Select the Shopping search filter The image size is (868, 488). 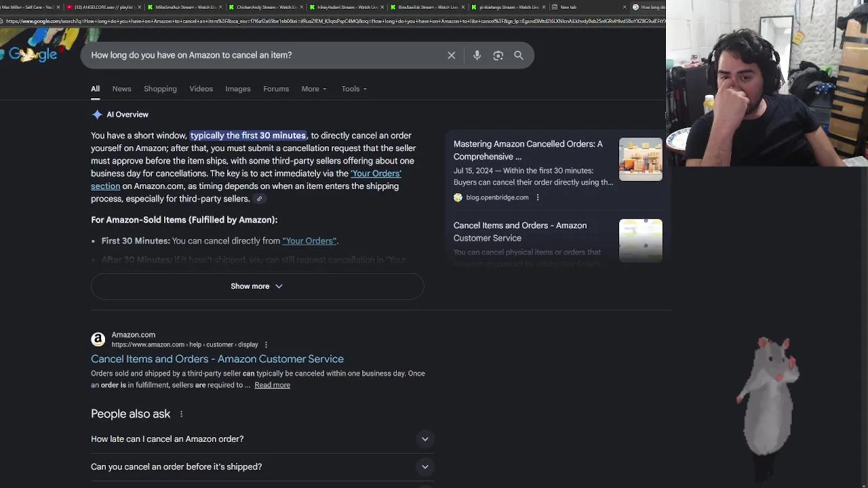coord(160,89)
